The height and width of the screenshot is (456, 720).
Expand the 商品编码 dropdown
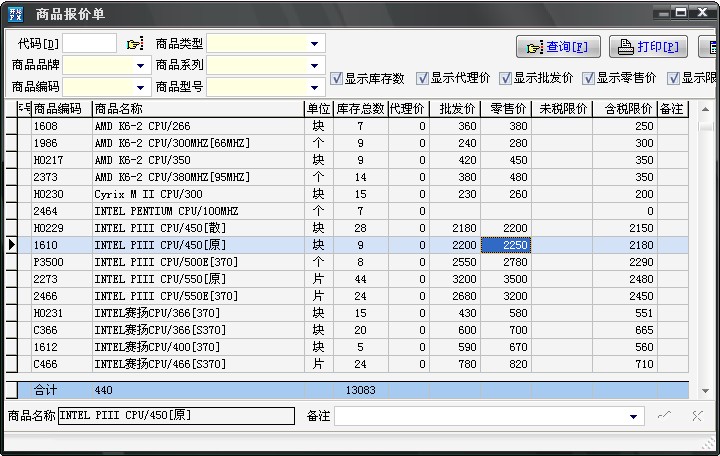click(x=141, y=87)
